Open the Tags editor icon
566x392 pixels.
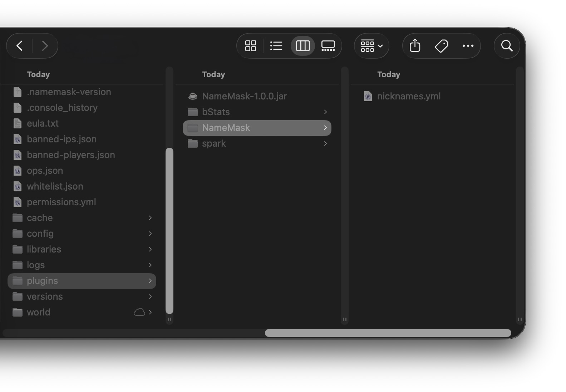442,46
